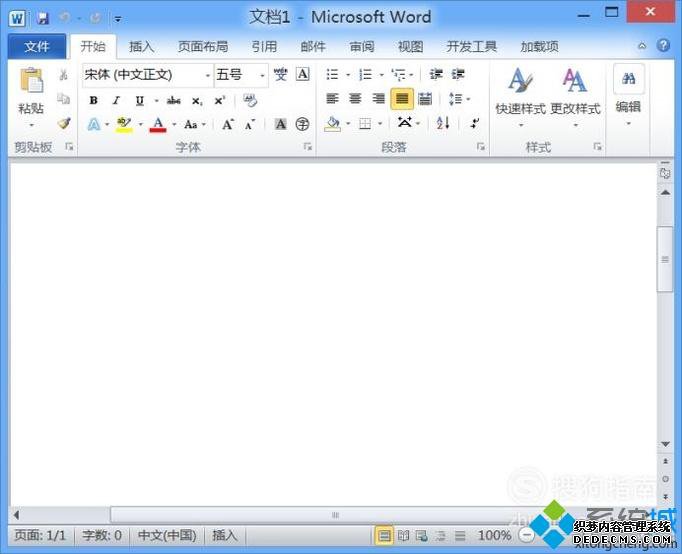Switch to the 页面布局 Page Layout tab
This screenshot has width=682, height=554.
point(203,46)
